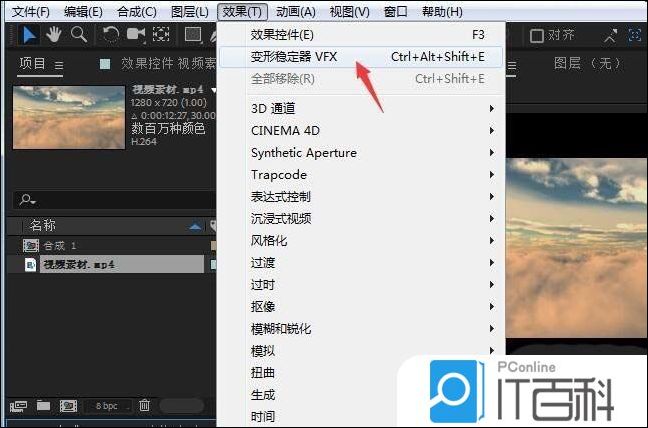648x428 pixels.
Task: Delete selected project item with trash icon
Action: click(x=144, y=405)
